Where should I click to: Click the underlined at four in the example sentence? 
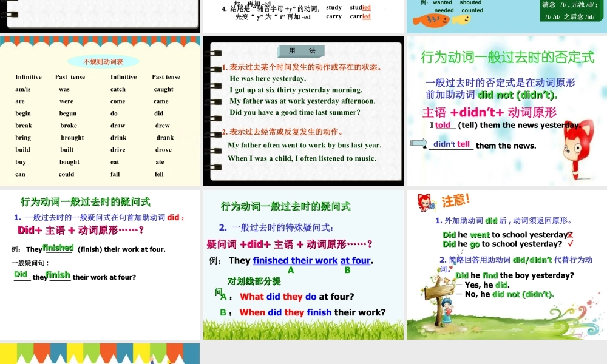pyautogui.click(x=355, y=261)
